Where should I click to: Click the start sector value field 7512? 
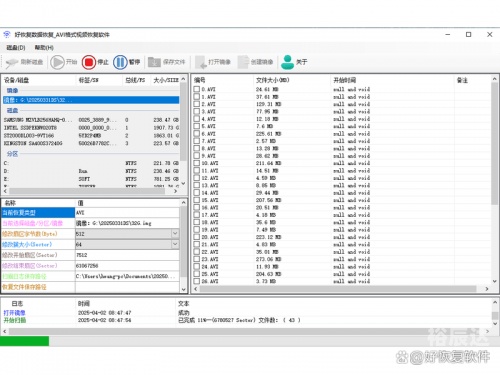[127, 255]
